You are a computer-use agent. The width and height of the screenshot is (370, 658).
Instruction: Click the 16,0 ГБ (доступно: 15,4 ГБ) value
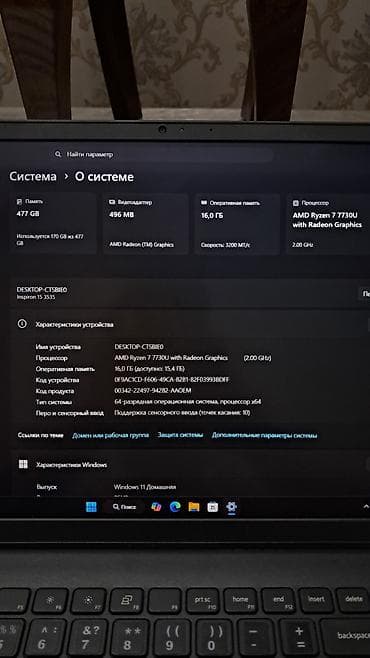149,369
